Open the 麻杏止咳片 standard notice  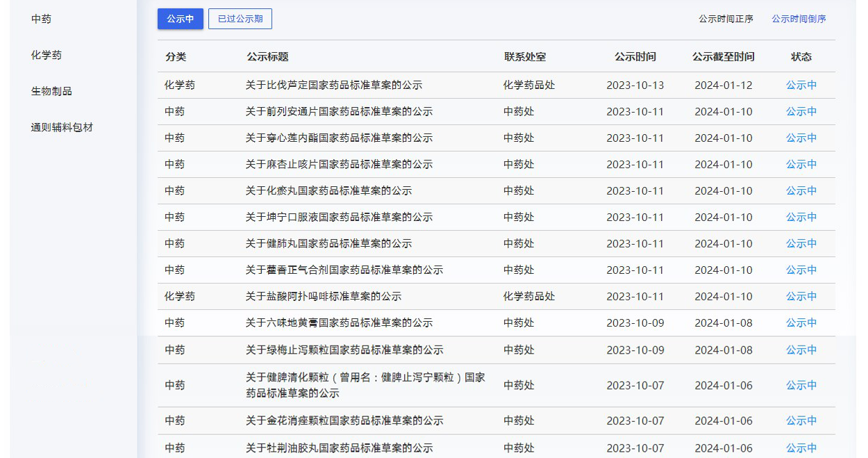pos(338,165)
